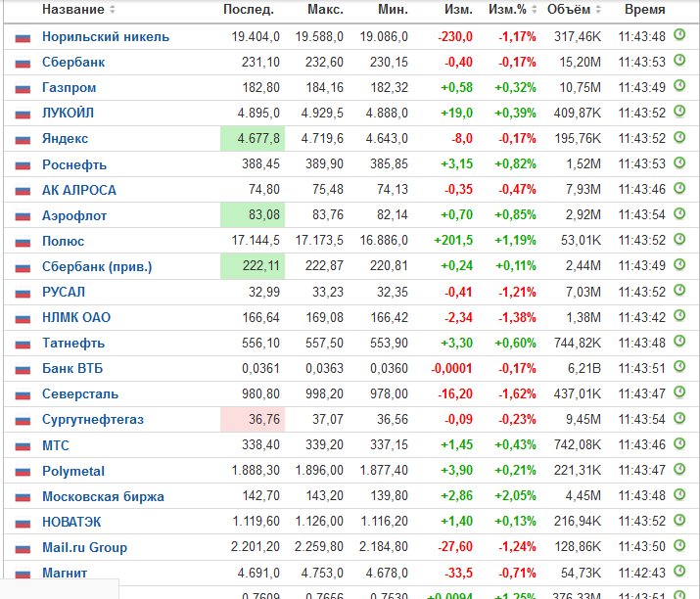Select Северсталь change -16,20
700x599 pixels.
(x=455, y=393)
